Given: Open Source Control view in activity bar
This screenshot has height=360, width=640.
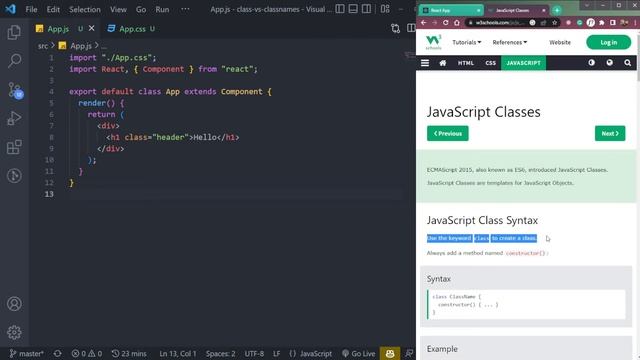Looking at the screenshot, I should pyautogui.click(x=15, y=90).
